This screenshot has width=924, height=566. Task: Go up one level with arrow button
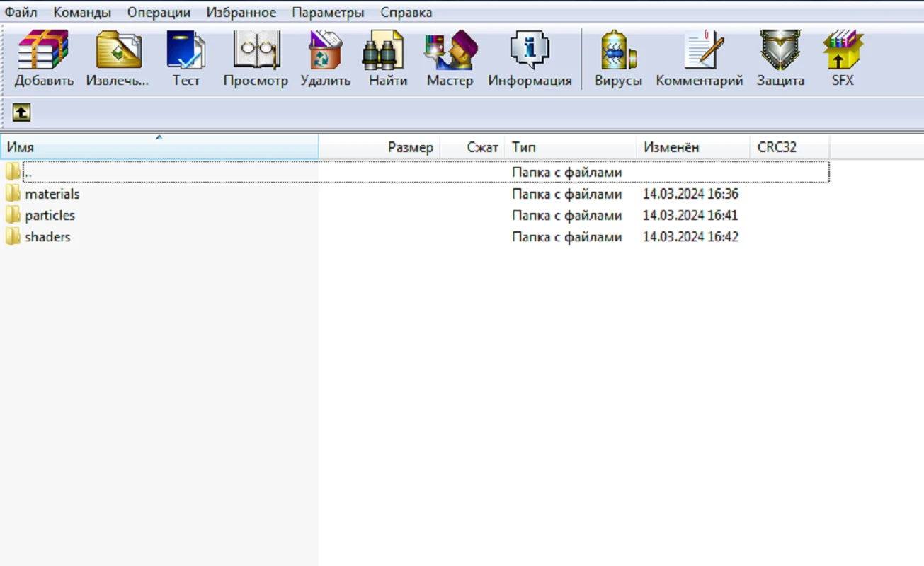(x=21, y=112)
